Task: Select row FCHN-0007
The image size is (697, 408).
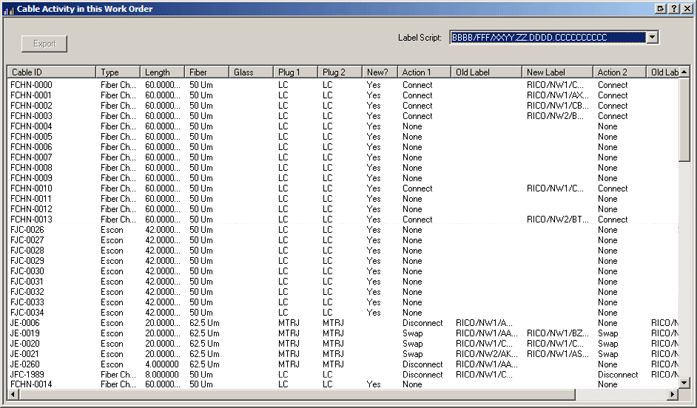Action: [343, 157]
